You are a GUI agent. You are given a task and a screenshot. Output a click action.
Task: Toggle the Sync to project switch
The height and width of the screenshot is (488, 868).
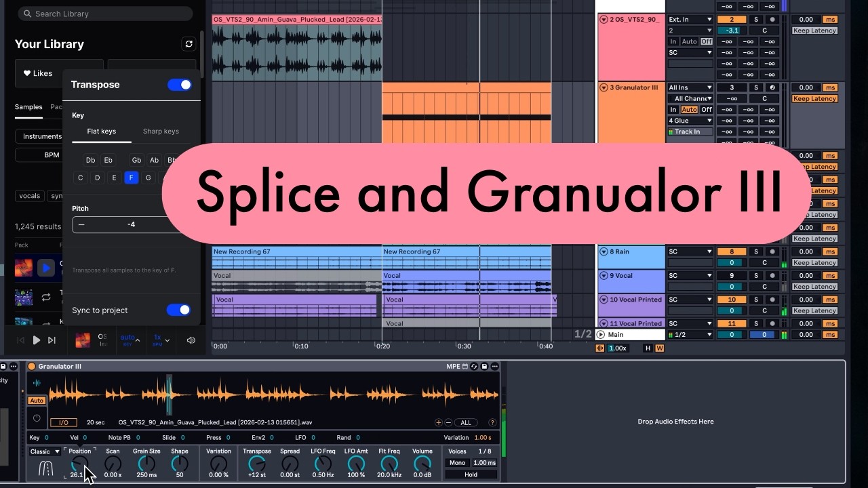coord(179,310)
